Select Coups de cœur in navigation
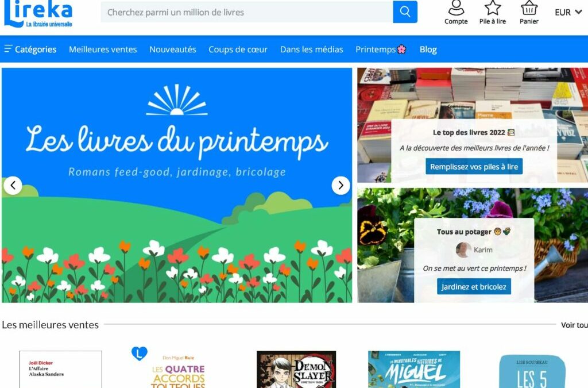The image size is (588, 388). point(238,49)
